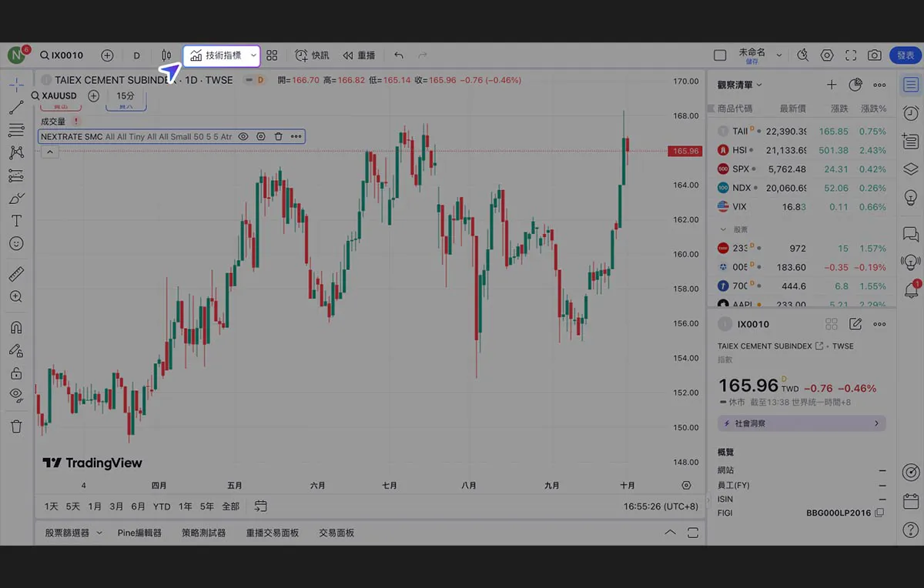This screenshot has width=924, height=588.
Task: Select the 1年 time range
Action: 186,506
